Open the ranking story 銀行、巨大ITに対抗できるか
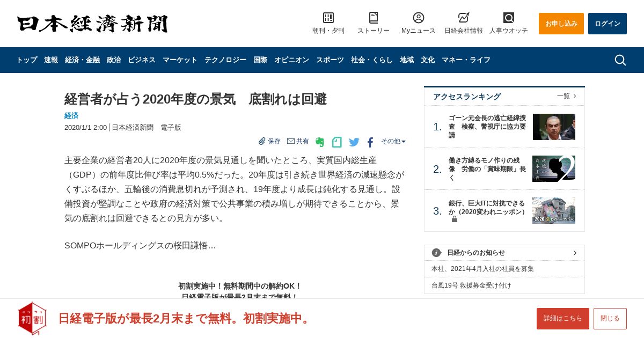Image resolution: width=644 pixels, height=338 pixels. 487,208
